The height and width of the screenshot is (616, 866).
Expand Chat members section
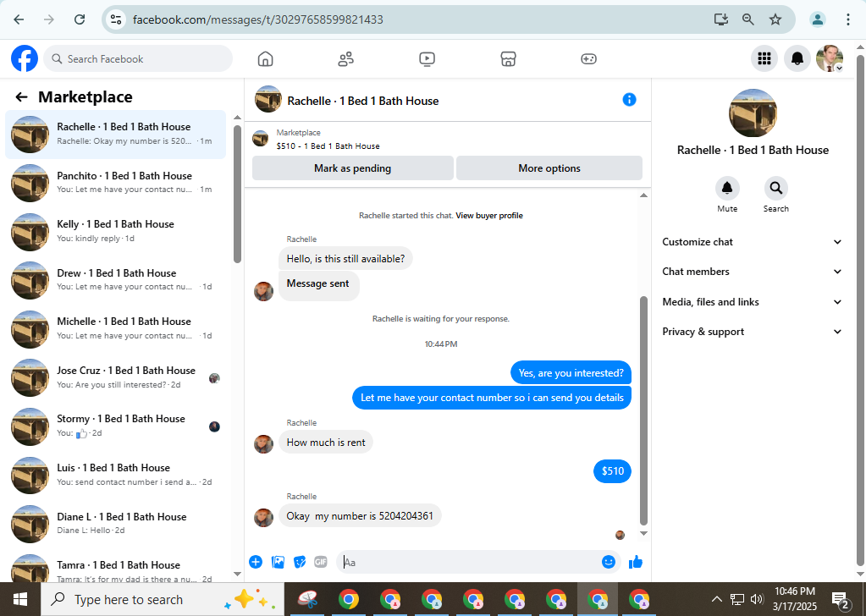(753, 272)
